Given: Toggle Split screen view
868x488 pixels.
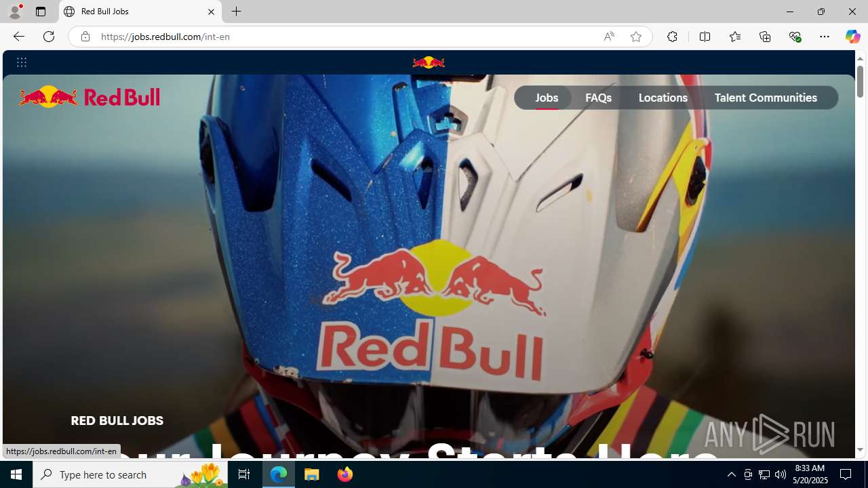Looking at the screenshot, I should [x=705, y=37].
